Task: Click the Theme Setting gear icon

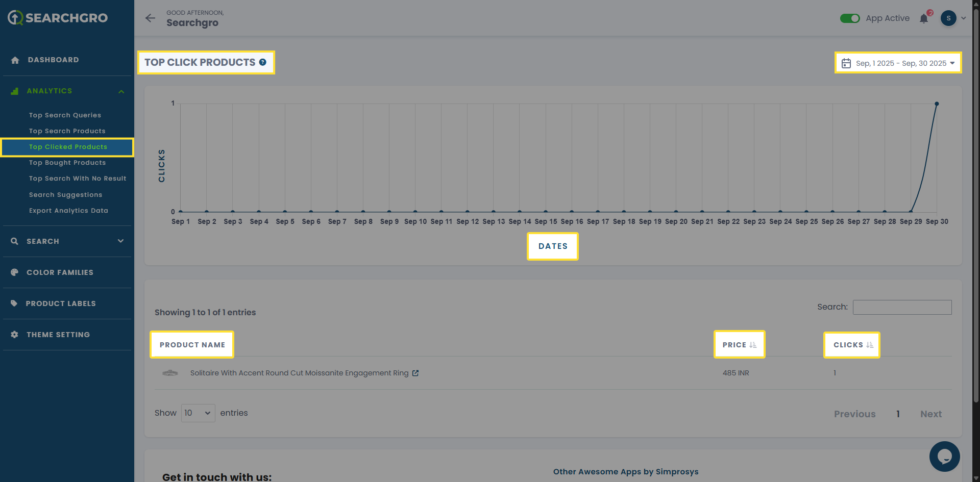Action: (14, 335)
